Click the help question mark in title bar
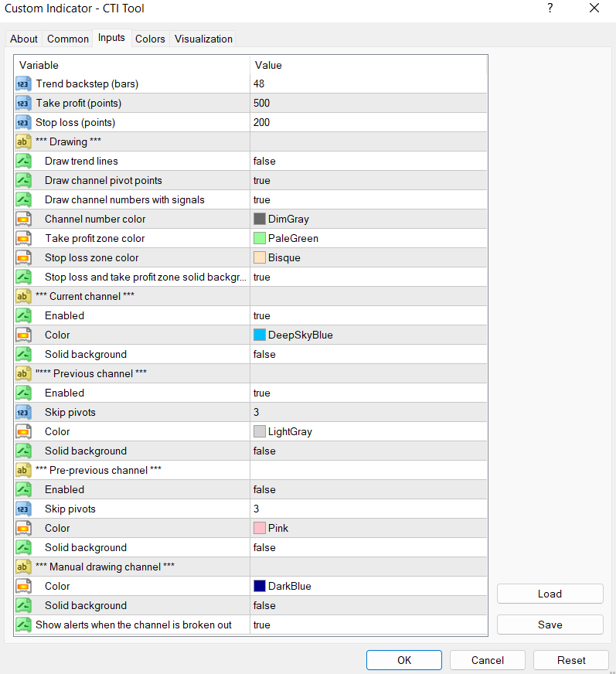 tap(550, 9)
